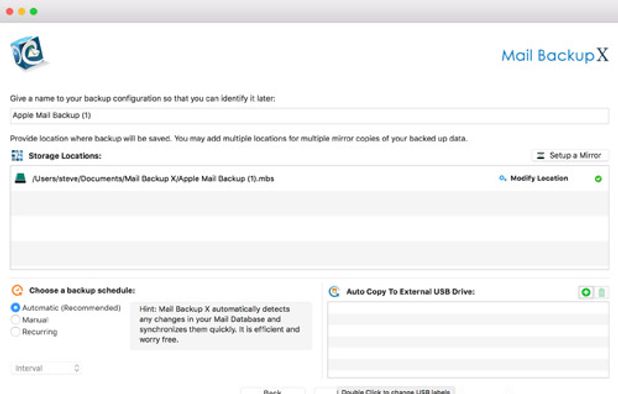
Task: Click the hint text about automatic detection
Action: pos(220,324)
